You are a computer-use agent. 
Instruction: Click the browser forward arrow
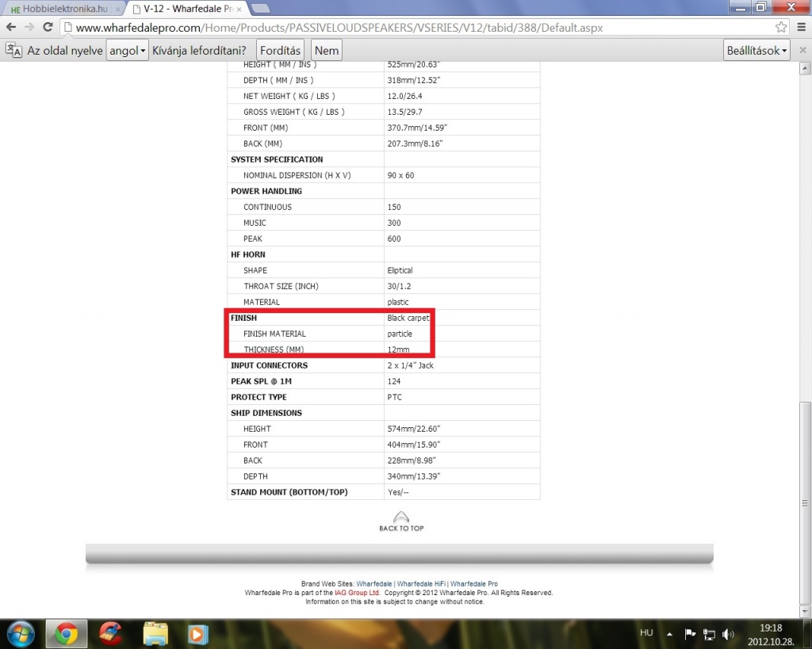coord(29,28)
